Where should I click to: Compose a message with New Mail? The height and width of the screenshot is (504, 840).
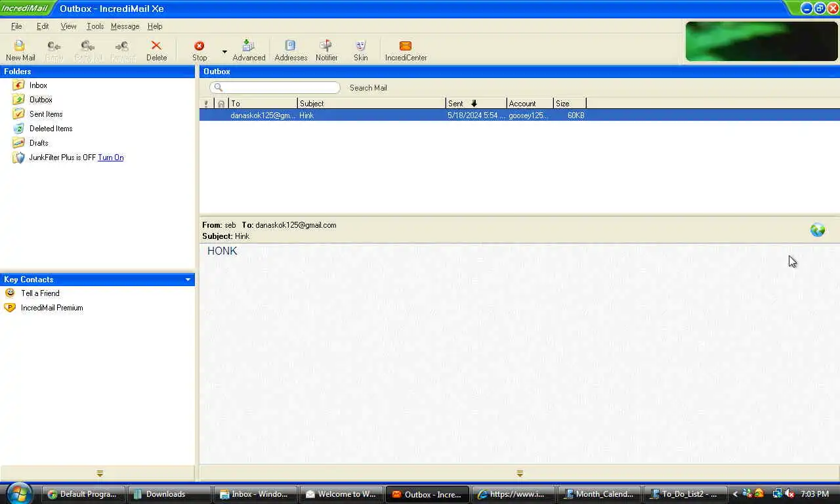point(20,51)
